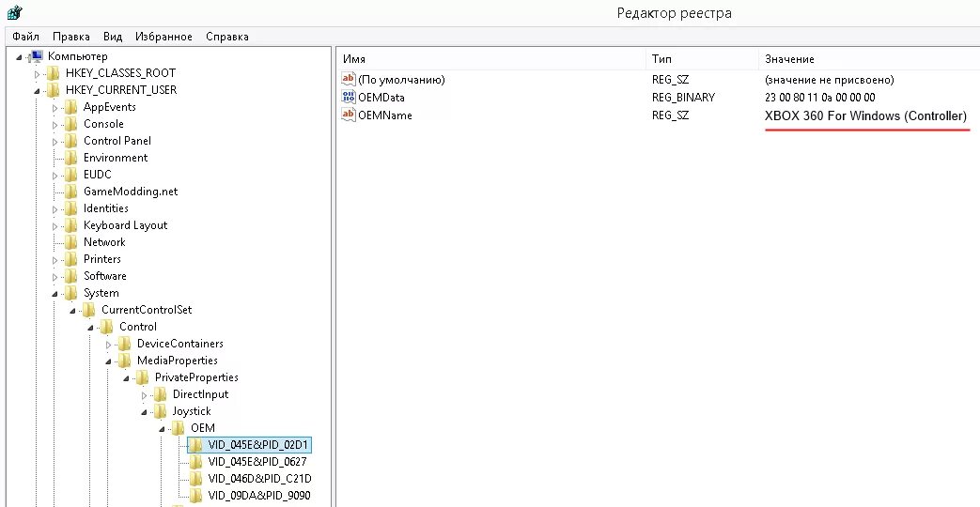Click the OEMData binary value icon
This screenshot has height=507, width=980.
349,98
